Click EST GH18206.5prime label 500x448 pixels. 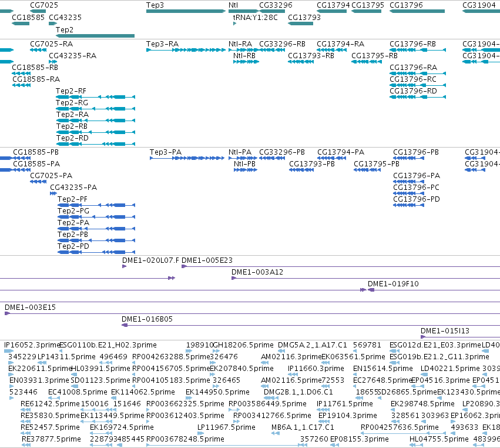pos(243,345)
